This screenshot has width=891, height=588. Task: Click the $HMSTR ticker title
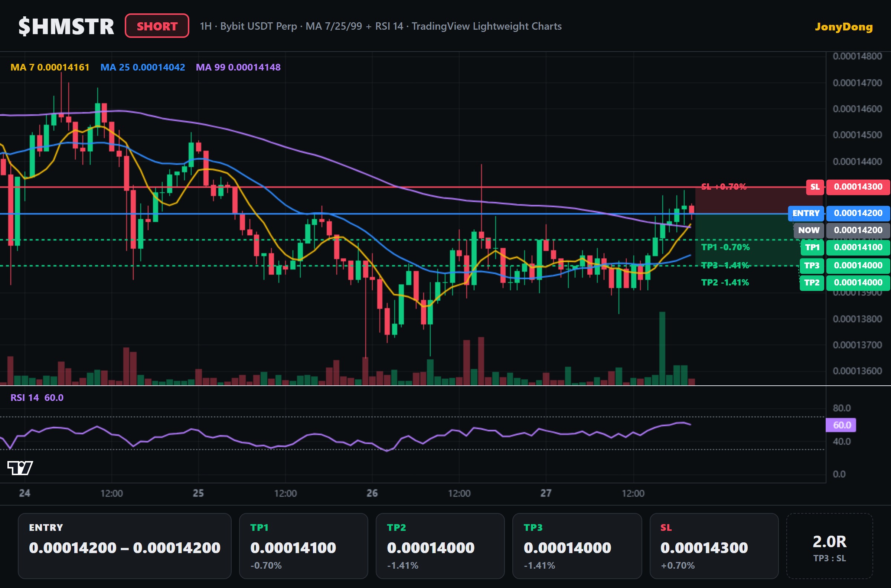(x=66, y=26)
